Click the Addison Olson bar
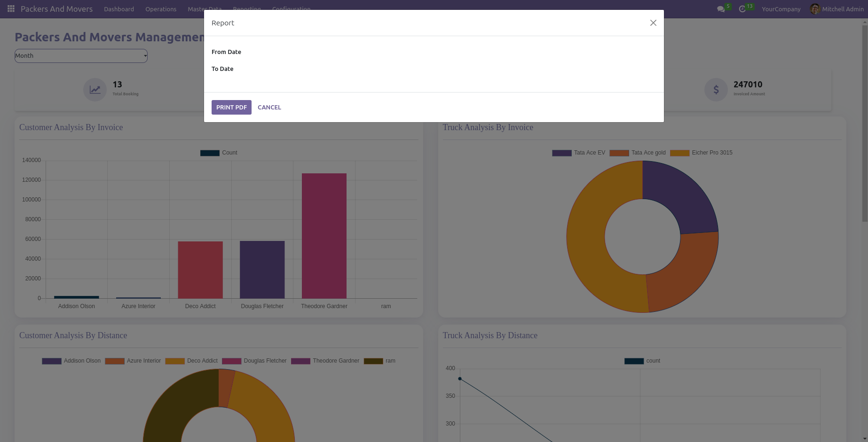 [77, 297]
